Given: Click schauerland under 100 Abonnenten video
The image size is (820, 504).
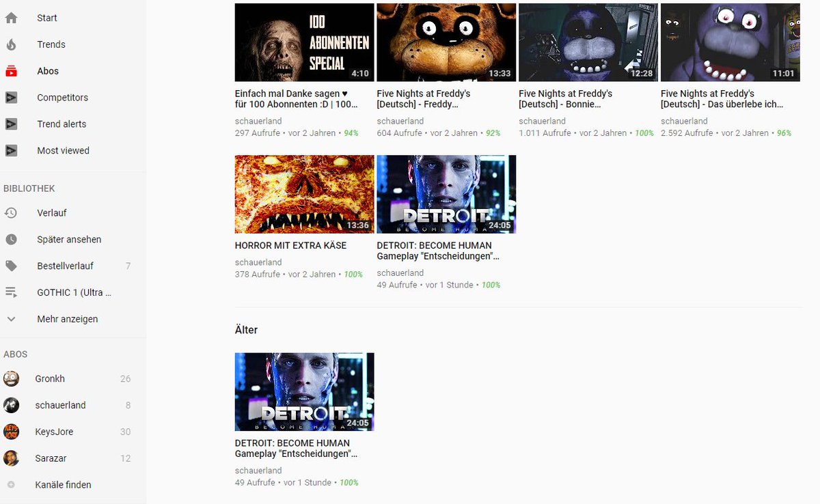Looking at the screenshot, I should coord(258,121).
